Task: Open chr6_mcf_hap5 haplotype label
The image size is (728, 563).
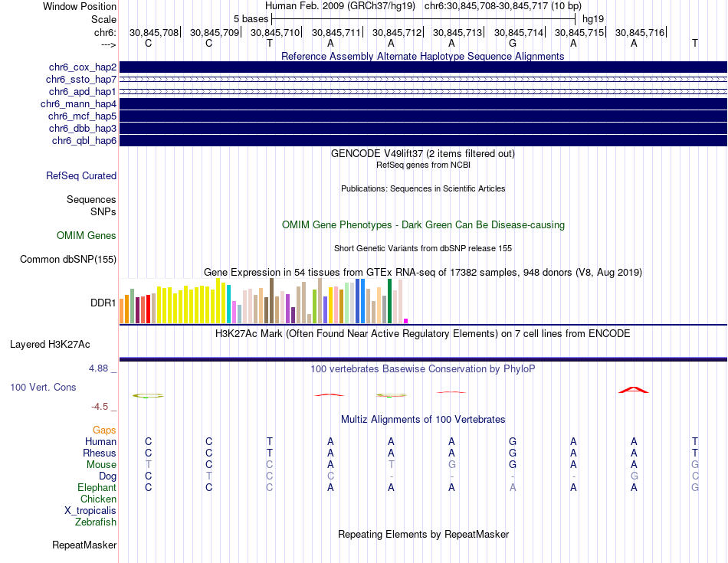Action: pyautogui.click(x=82, y=116)
